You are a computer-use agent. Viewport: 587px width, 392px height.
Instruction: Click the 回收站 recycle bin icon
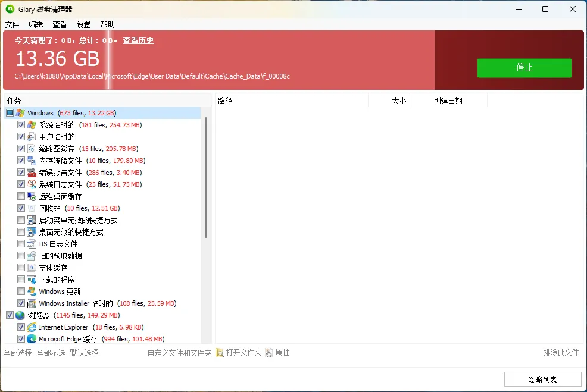tap(32, 208)
